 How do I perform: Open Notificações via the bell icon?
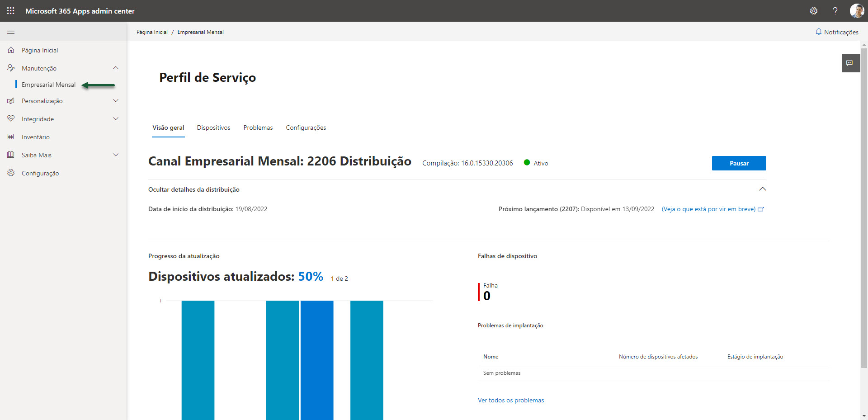(x=837, y=32)
